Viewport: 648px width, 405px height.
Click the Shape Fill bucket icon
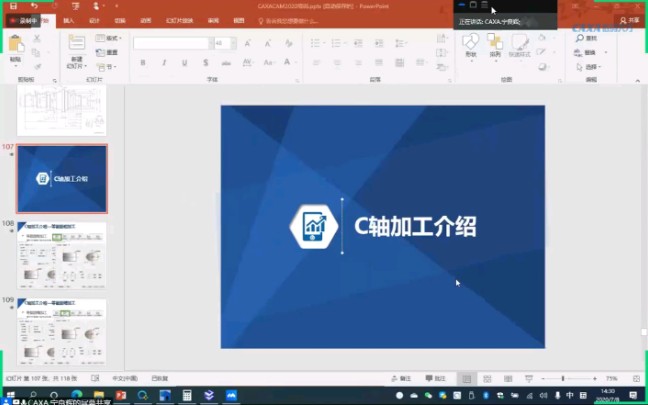click(x=542, y=38)
